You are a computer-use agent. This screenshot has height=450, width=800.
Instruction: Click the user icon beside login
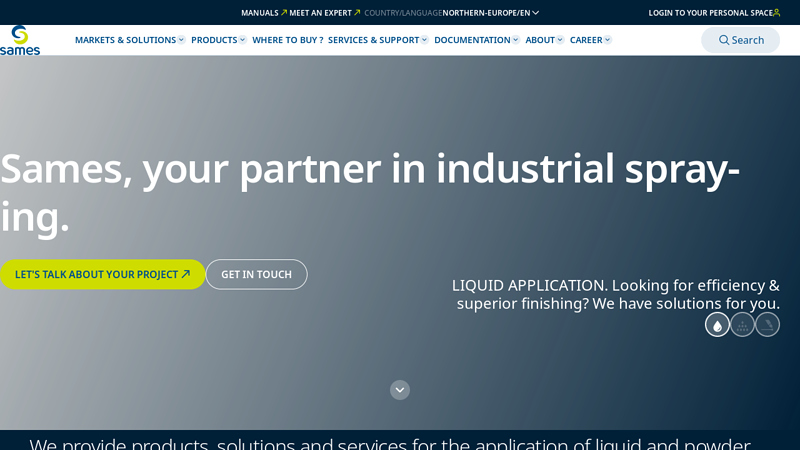point(777,13)
